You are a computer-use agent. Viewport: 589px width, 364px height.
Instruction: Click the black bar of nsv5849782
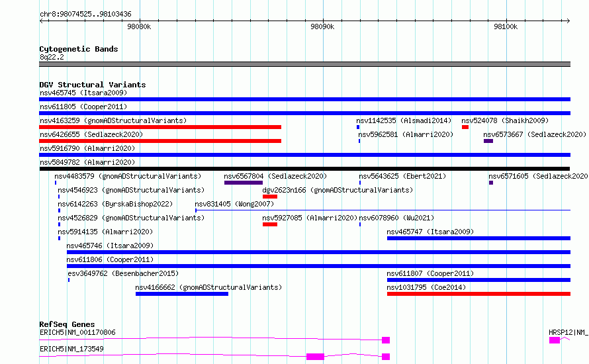click(304, 169)
